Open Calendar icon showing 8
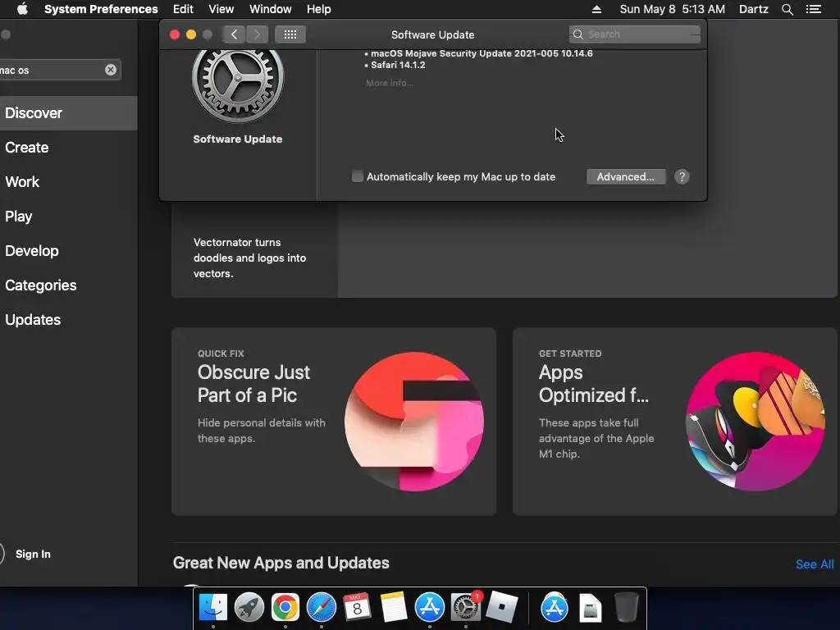This screenshot has height=630, width=840. 357,607
